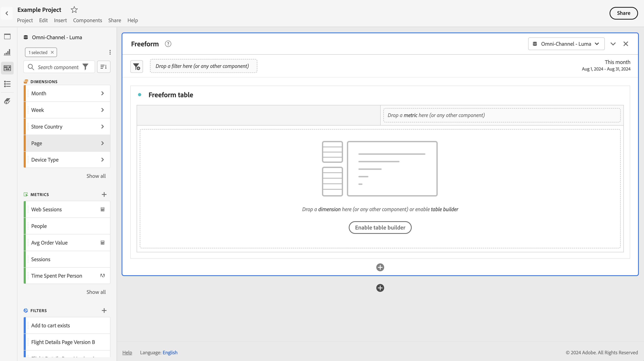Click the Components icon in left rail
Viewport: 644px width, 361px height.
click(7, 68)
